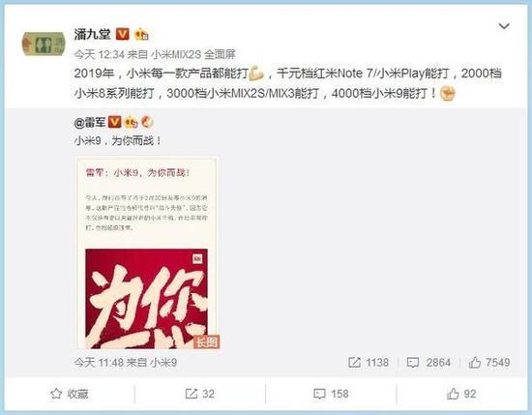Click the verified V badge beside 雷军
This screenshot has height=415, width=532.
tap(114, 122)
